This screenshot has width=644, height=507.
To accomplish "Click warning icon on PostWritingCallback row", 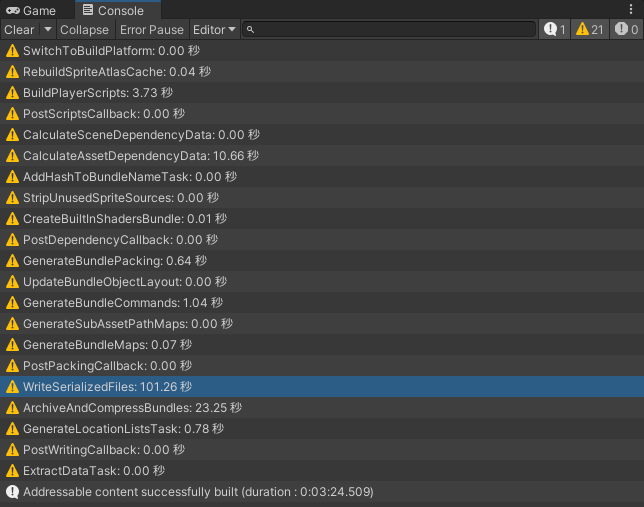I will (x=12, y=449).
